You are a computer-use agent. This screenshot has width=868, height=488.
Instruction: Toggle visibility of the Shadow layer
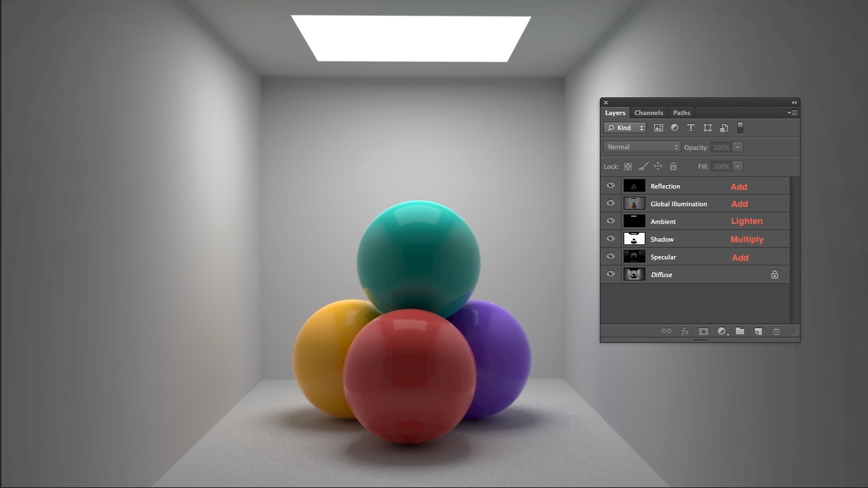pyautogui.click(x=611, y=239)
